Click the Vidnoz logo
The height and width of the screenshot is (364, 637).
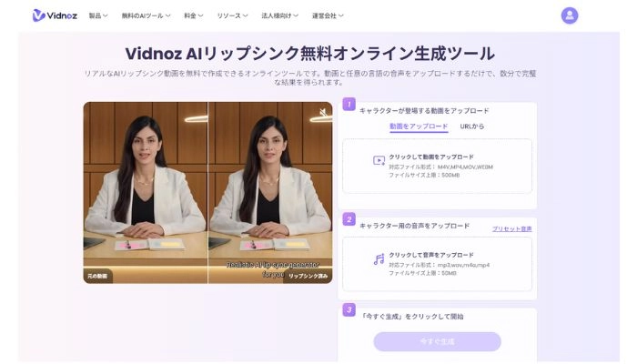(x=55, y=15)
